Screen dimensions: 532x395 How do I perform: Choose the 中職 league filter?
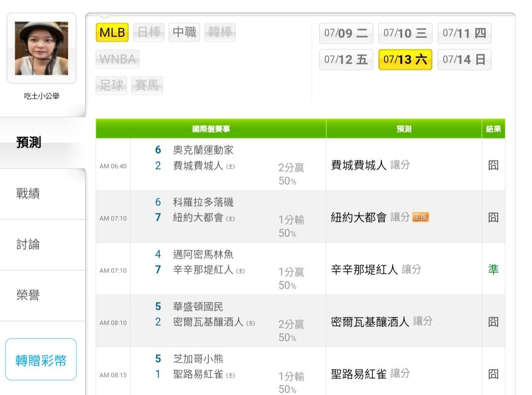(x=184, y=32)
